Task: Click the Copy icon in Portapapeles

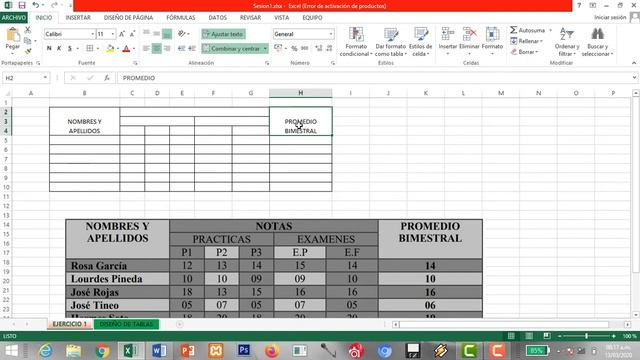Action: 28,40
